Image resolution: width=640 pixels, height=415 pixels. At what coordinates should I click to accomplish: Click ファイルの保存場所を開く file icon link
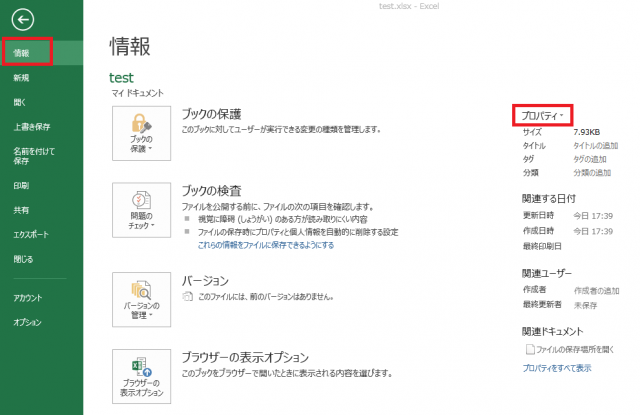click(x=572, y=348)
